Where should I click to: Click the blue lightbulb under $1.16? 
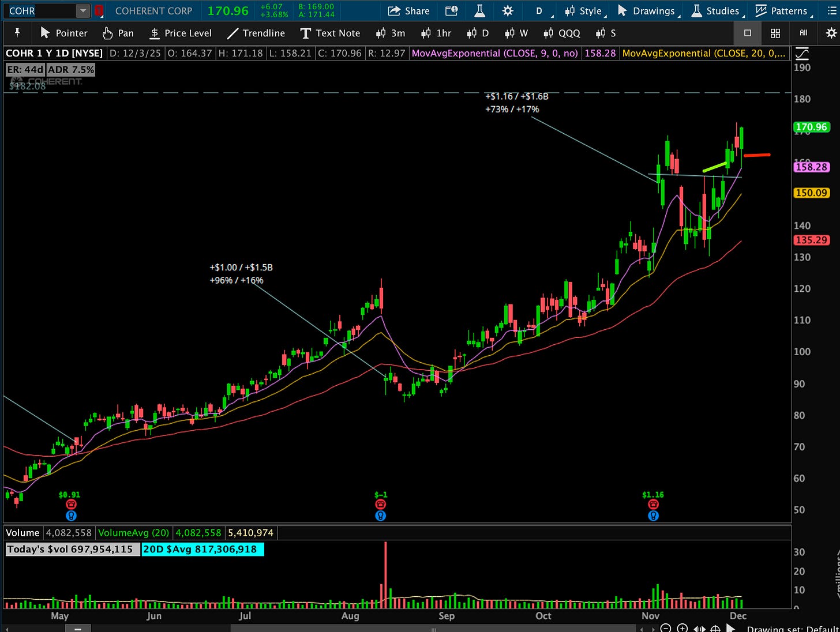pos(653,516)
